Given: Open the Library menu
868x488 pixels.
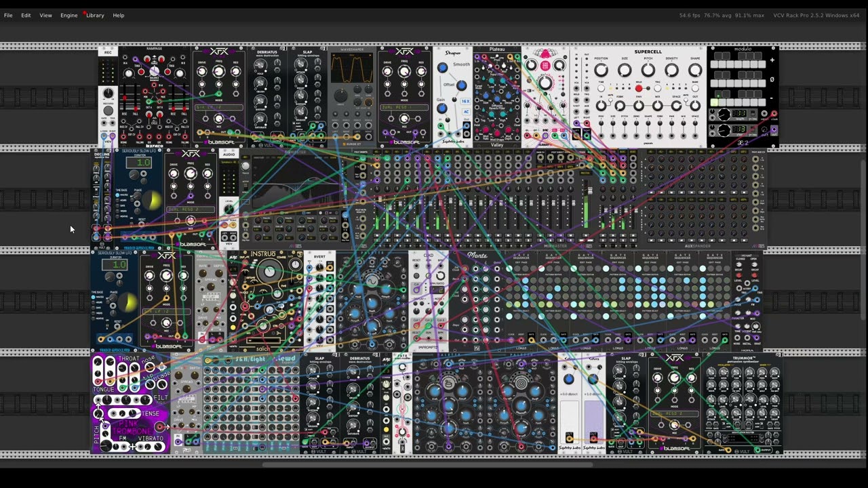Looking at the screenshot, I should 95,15.
